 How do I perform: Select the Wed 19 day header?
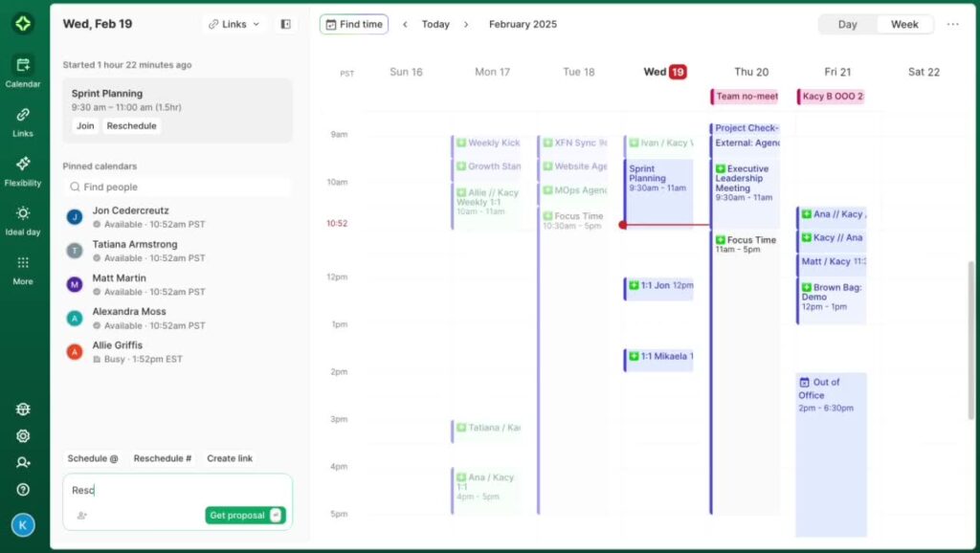click(665, 72)
